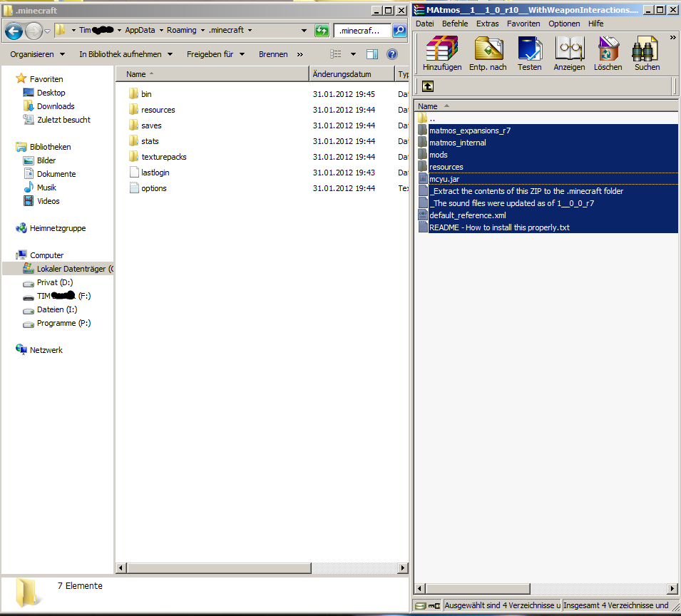Screen dimensions: 681x616
Task: Click the .minecraft search input field
Action: 362,31
